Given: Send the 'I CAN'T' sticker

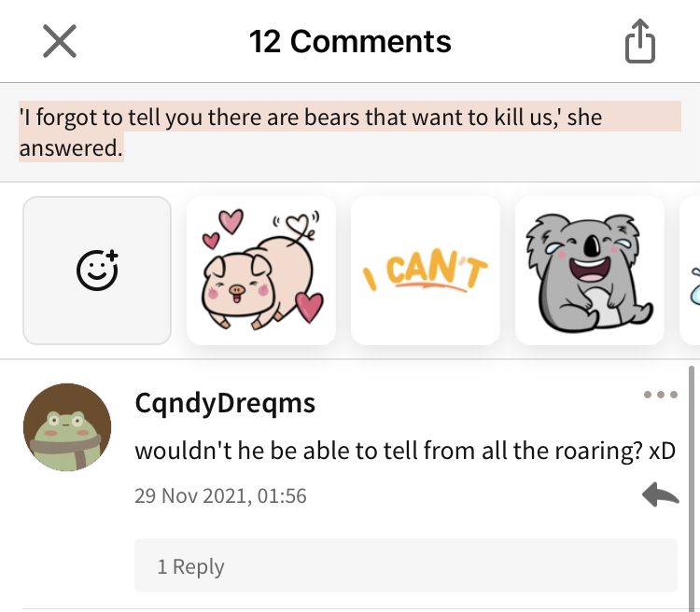Looking at the screenshot, I should click(x=426, y=271).
